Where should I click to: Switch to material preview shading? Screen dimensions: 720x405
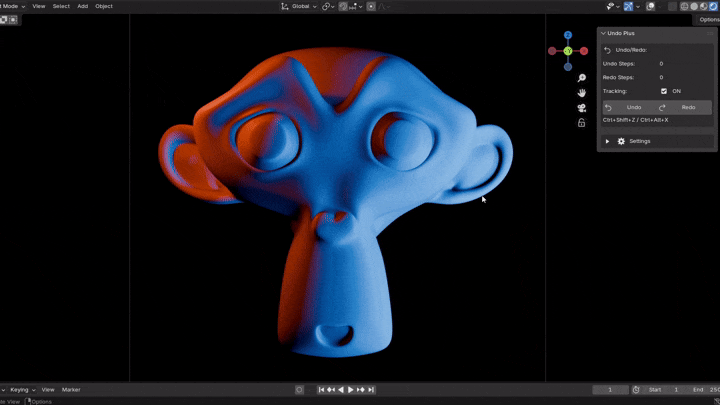coord(703,6)
